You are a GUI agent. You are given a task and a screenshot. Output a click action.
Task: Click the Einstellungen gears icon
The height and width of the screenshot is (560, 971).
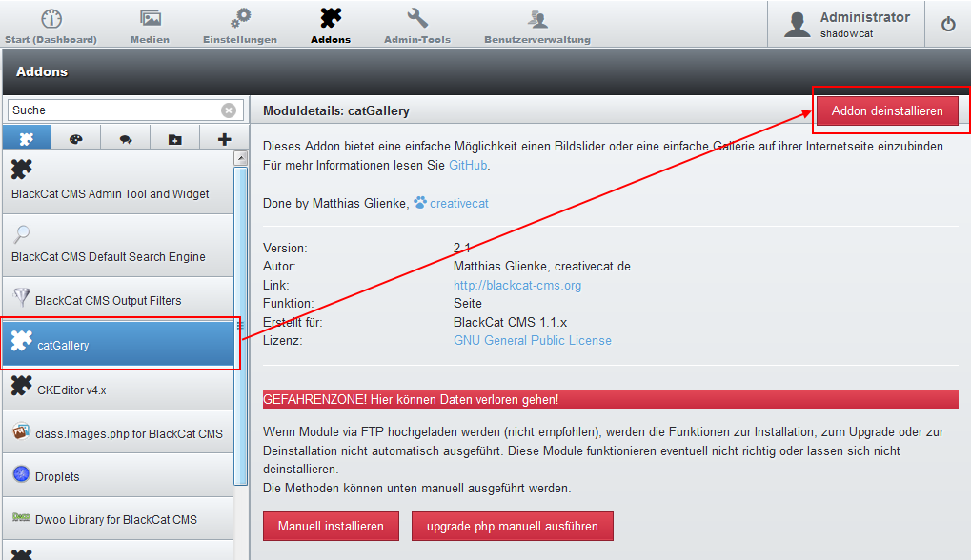240,18
